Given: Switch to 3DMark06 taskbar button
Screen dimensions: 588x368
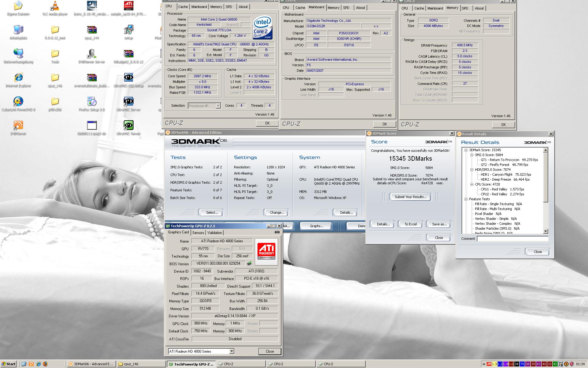Looking at the screenshot, I should tap(91, 364).
